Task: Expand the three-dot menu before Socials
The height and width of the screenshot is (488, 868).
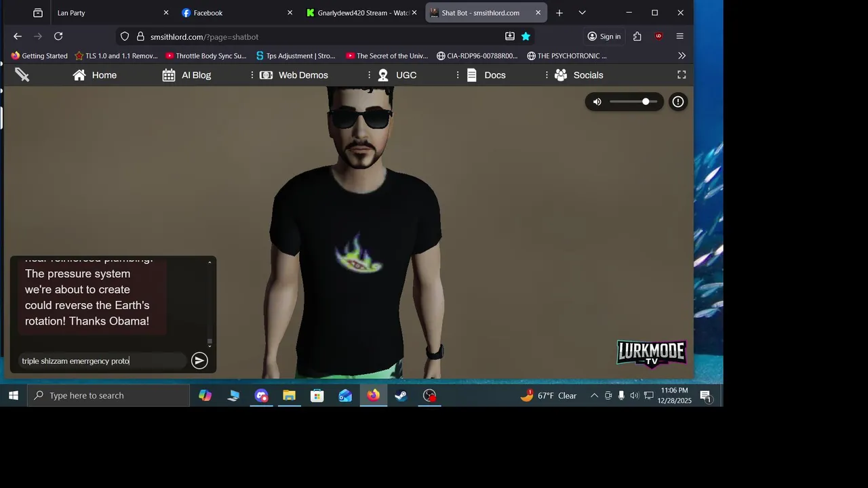Action: [x=547, y=75]
